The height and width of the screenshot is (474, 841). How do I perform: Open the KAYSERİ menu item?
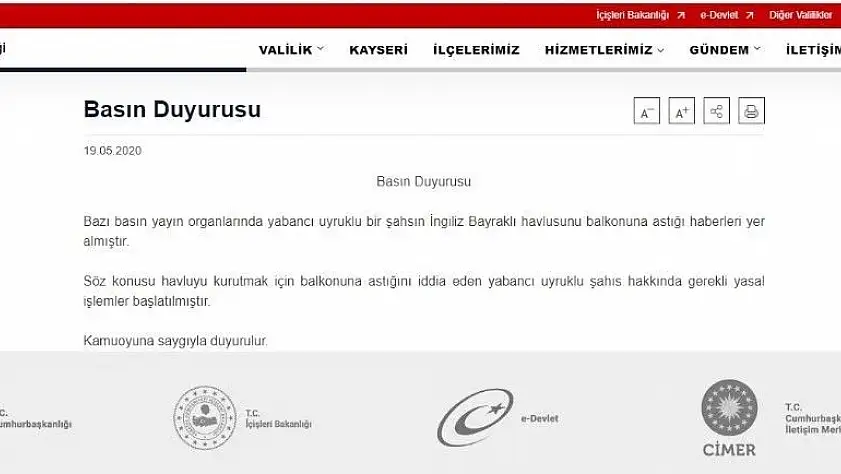pos(379,50)
